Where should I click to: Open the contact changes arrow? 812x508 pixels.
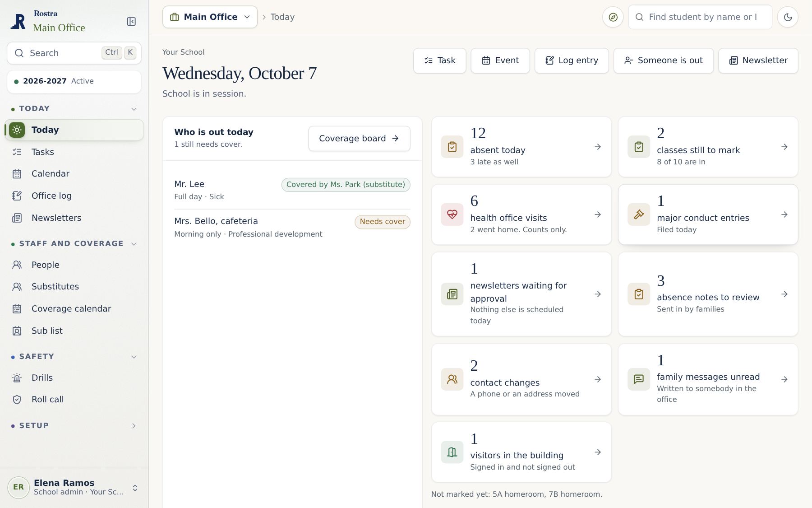pos(598,379)
